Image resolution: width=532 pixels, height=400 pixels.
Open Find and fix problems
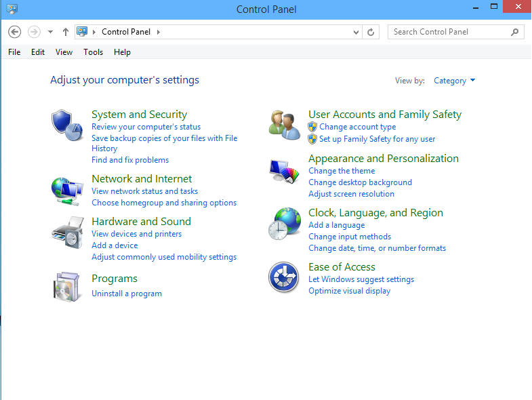pyautogui.click(x=130, y=160)
